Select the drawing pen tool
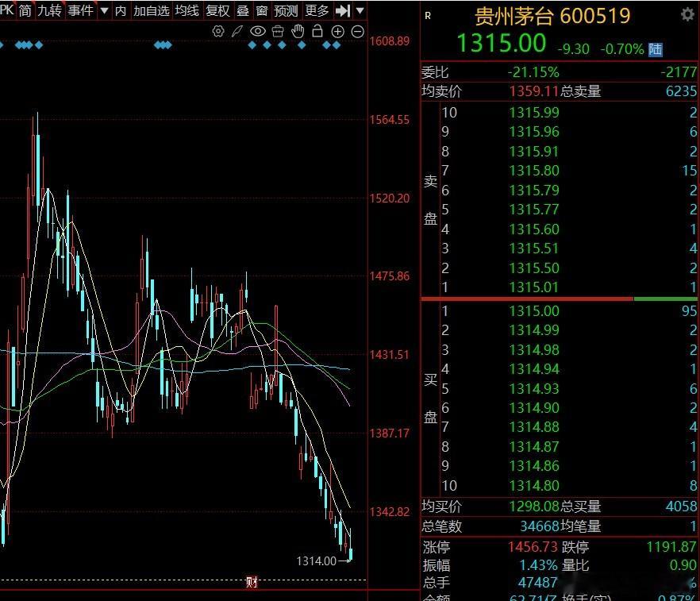700x601 pixels. [237, 31]
